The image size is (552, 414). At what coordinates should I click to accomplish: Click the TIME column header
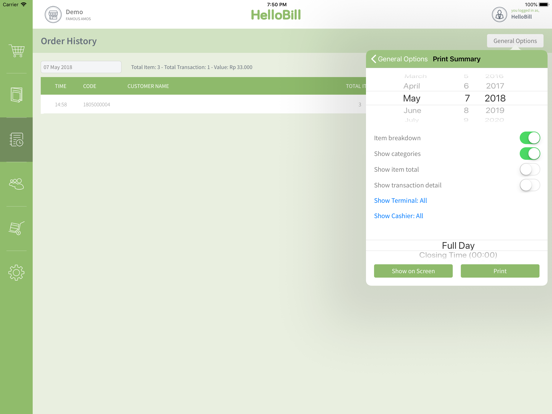[61, 86]
